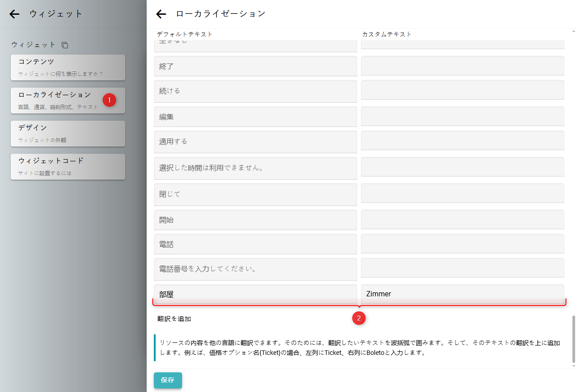Click custom text field next to 電話

tap(462, 244)
